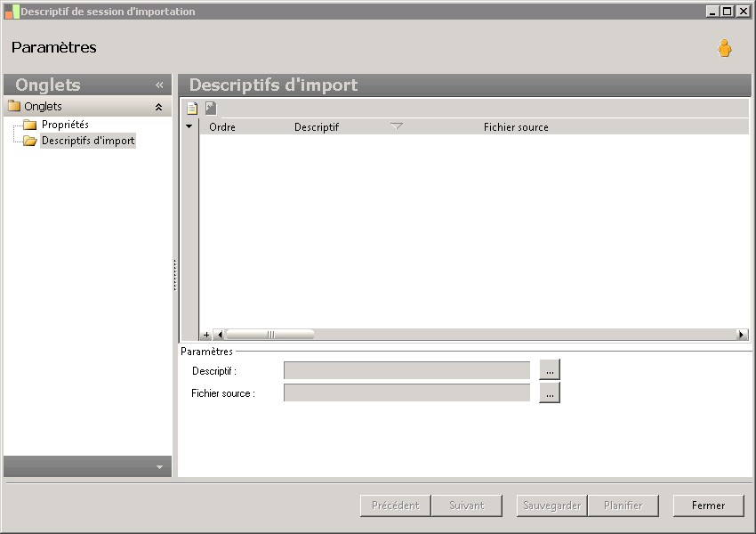This screenshot has width=756, height=534.
Task: Click the Précédent button
Action: click(x=396, y=506)
